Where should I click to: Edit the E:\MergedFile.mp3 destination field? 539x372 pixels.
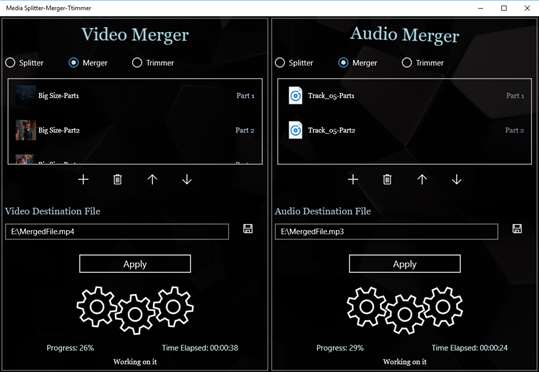[386, 232]
